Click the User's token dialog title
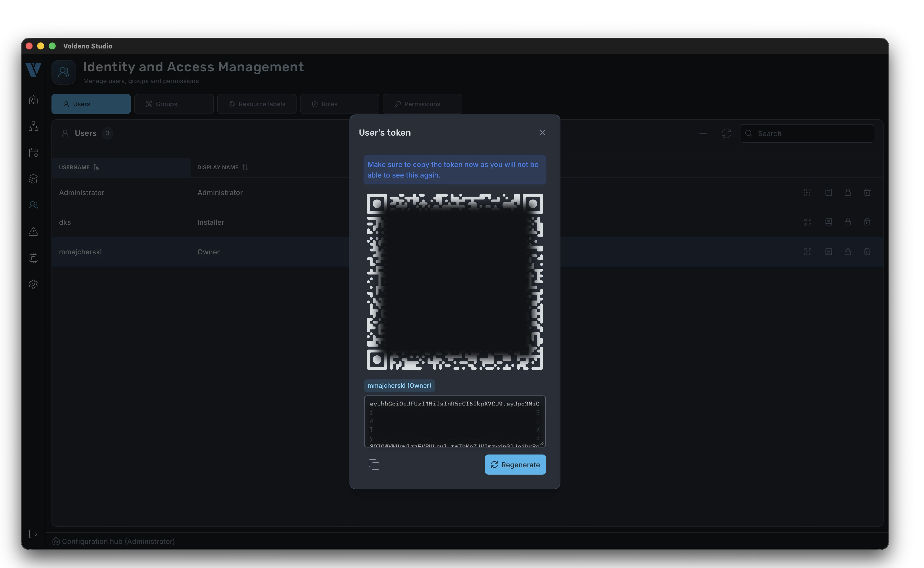 tap(385, 133)
